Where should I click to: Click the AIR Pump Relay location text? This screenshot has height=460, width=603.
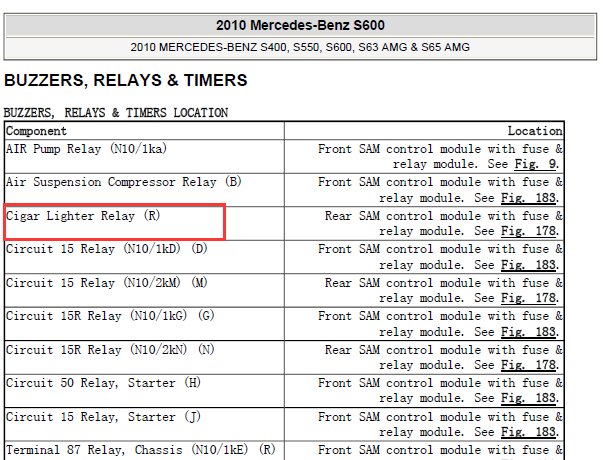(x=440, y=156)
